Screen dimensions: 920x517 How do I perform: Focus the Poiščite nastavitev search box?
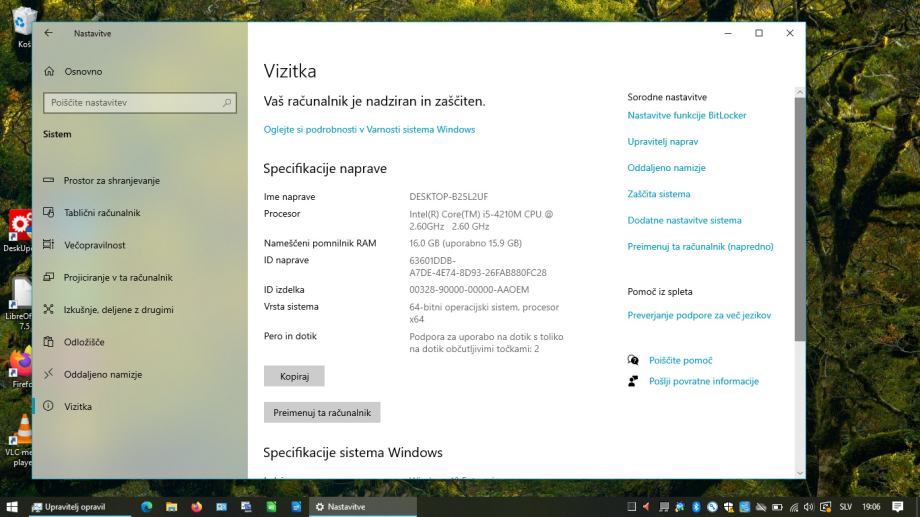(140, 103)
